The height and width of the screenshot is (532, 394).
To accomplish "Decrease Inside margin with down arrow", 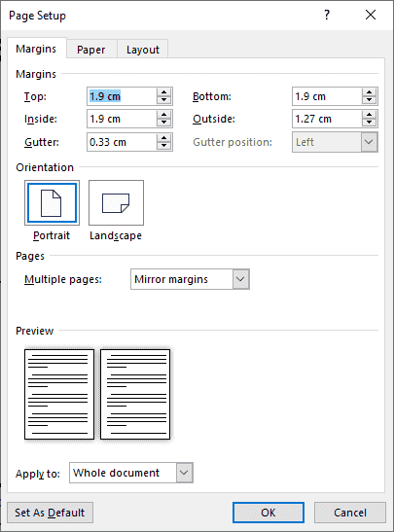I will click(163, 123).
